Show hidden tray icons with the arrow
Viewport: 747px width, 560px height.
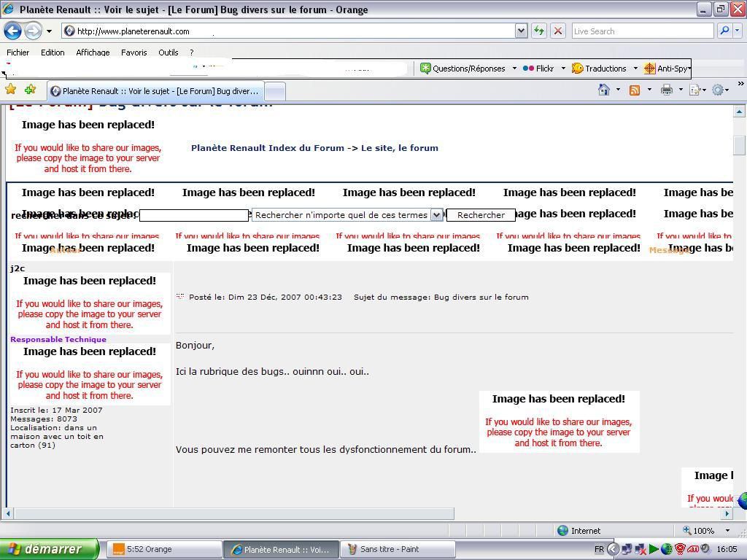click(x=613, y=549)
